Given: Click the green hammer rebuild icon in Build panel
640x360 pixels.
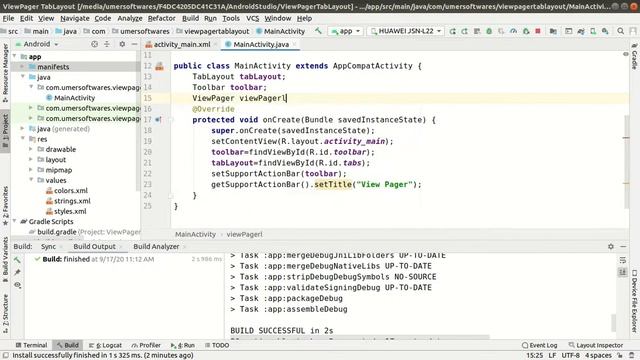Looking at the screenshot, I should pos(17,260).
